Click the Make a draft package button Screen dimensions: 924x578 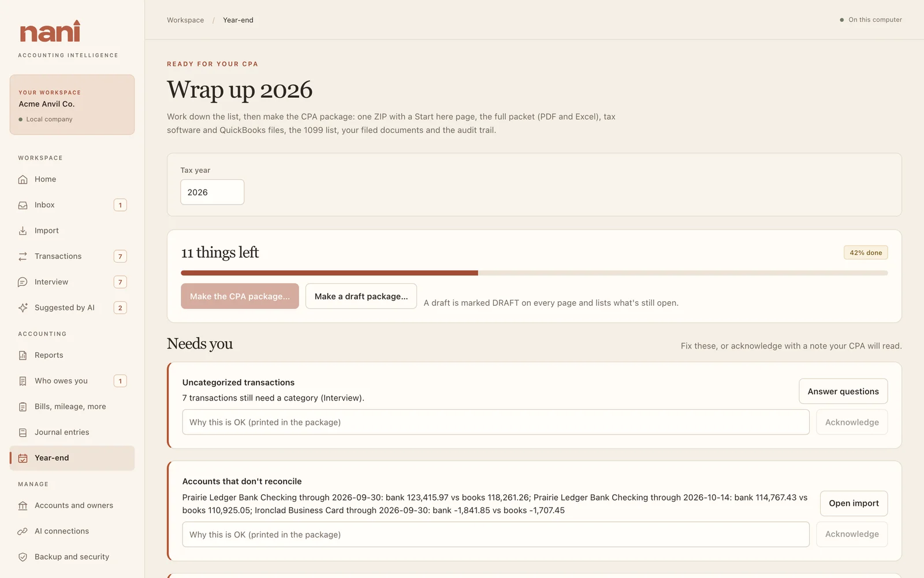(x=361, y=296)
